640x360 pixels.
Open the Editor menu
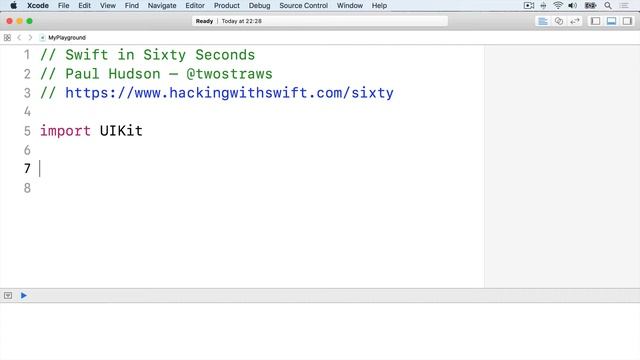tap(195, 6)
